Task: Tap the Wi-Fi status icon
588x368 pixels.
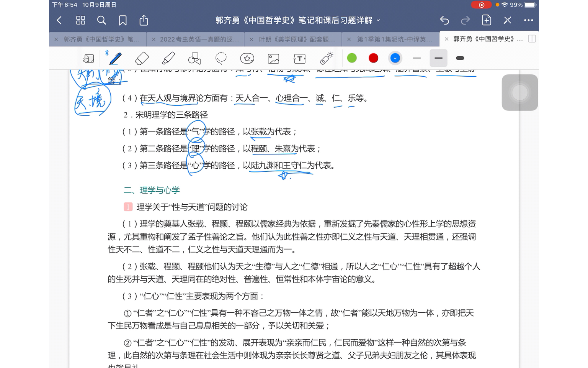Action: 505,5
